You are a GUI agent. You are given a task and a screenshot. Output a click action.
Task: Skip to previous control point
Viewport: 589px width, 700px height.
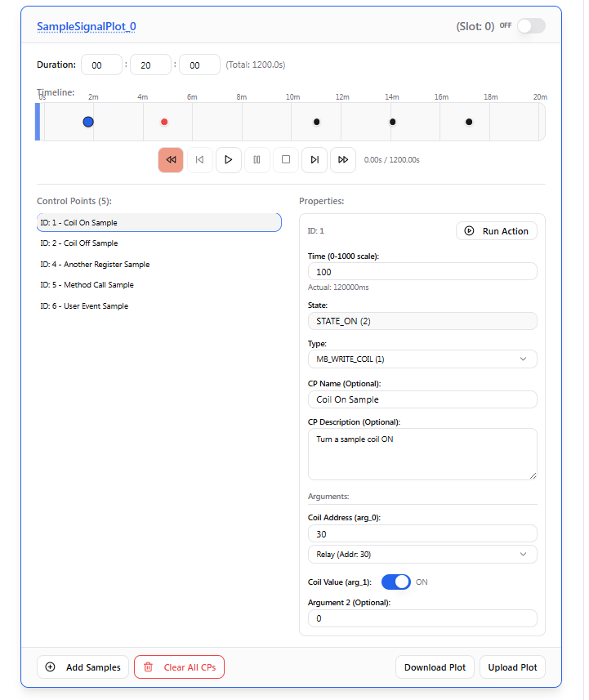click(199, 160)
